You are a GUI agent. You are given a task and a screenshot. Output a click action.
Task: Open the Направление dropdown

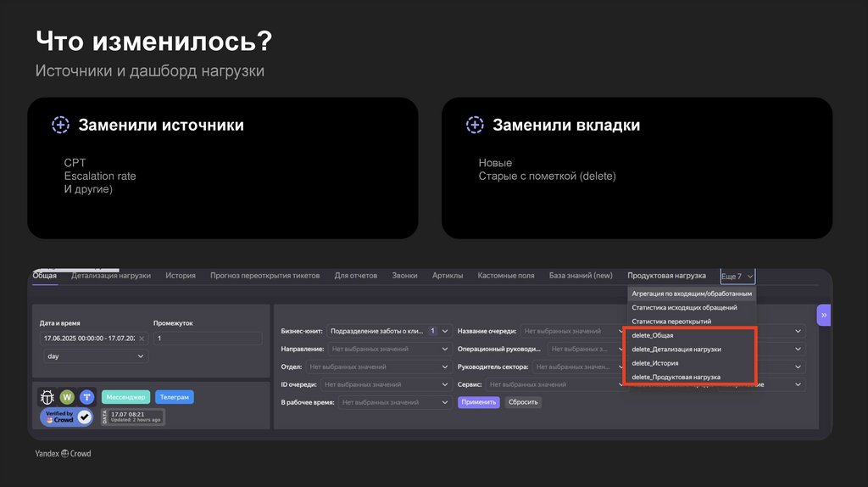pyautogui.click(x=389, y=349)
